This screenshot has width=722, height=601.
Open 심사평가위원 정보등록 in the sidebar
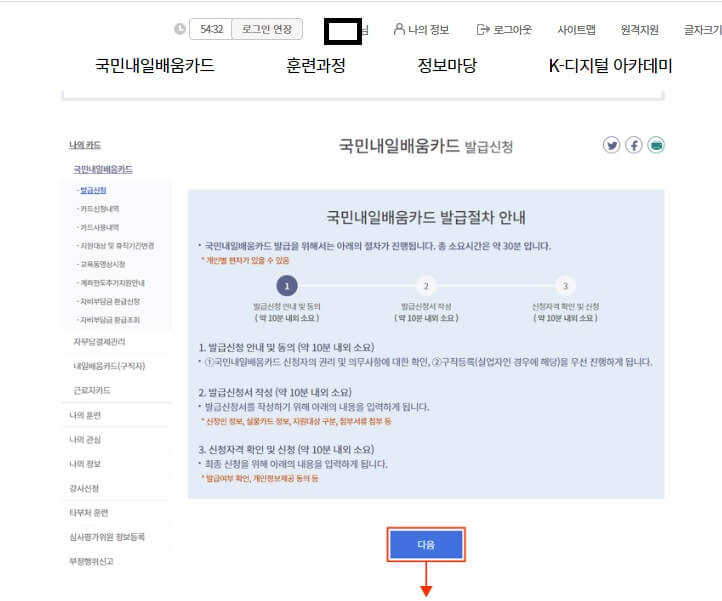[107, 537]
